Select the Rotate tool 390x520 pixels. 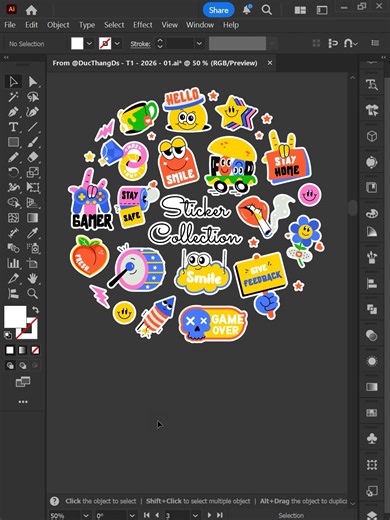click(13, 172)
